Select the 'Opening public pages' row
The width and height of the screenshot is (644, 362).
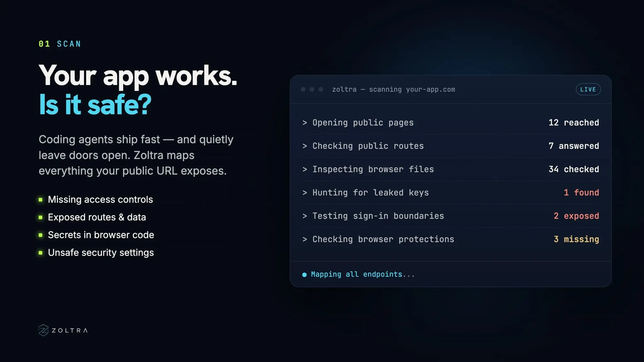click(451, 123)
